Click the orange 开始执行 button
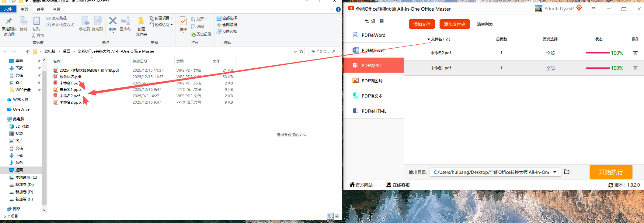This screenshot has height=223, width=644. [611, 172]
